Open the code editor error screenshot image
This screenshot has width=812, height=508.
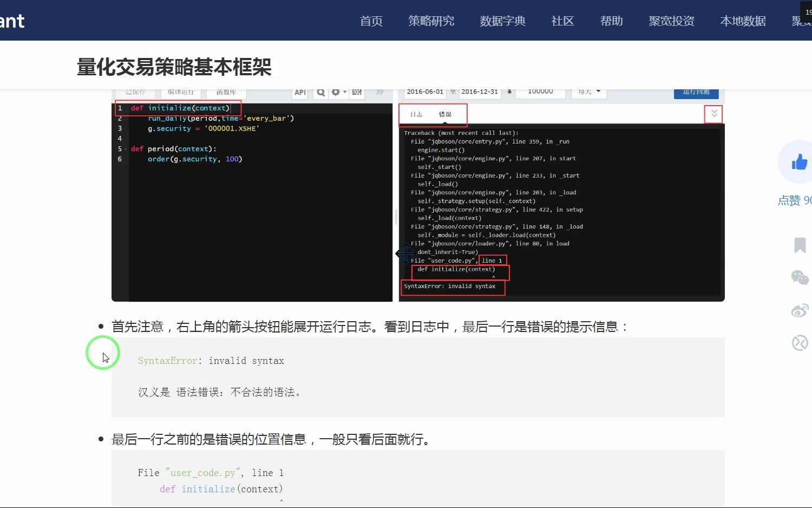[418, 195]
